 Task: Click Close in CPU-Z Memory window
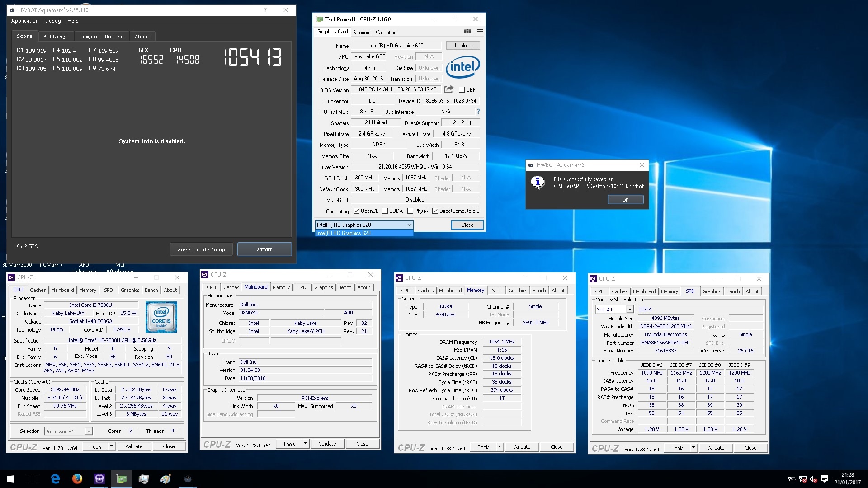coord(557,447)
